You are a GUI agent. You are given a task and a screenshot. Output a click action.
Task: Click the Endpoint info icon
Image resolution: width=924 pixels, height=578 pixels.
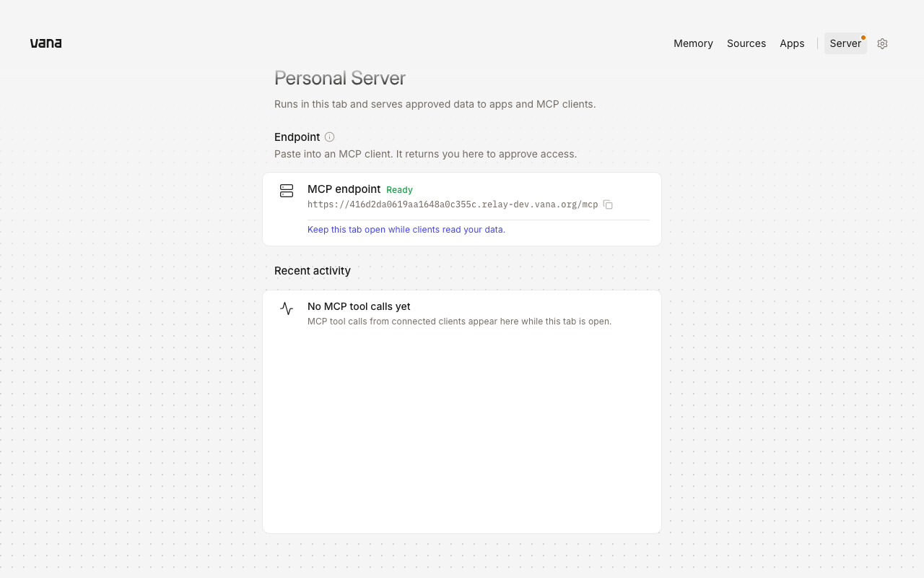(329, 137)
